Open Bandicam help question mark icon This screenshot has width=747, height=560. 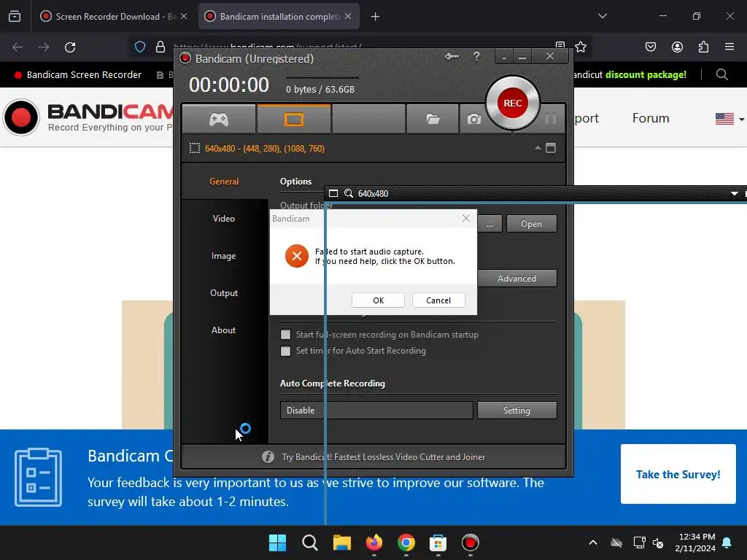476,57
